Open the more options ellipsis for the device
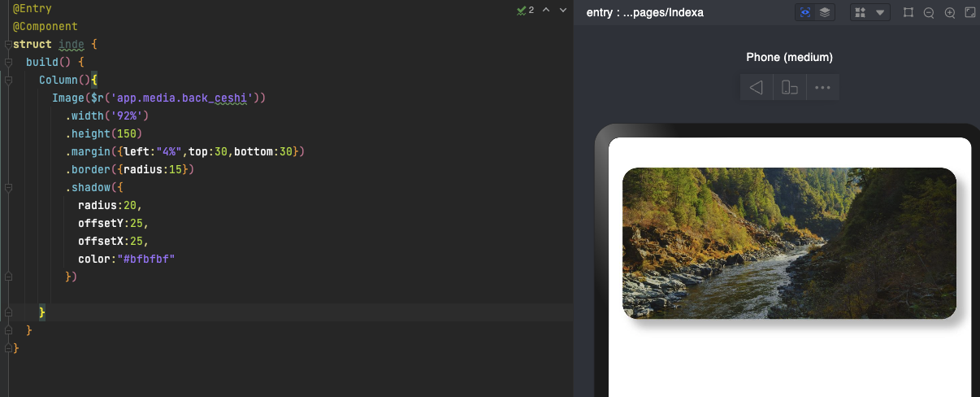The image size is (980, 397). 822,87
